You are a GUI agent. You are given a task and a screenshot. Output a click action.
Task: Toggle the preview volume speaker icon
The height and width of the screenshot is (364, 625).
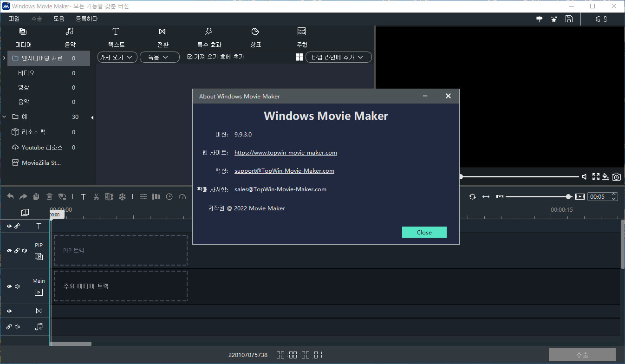[585, 176]
